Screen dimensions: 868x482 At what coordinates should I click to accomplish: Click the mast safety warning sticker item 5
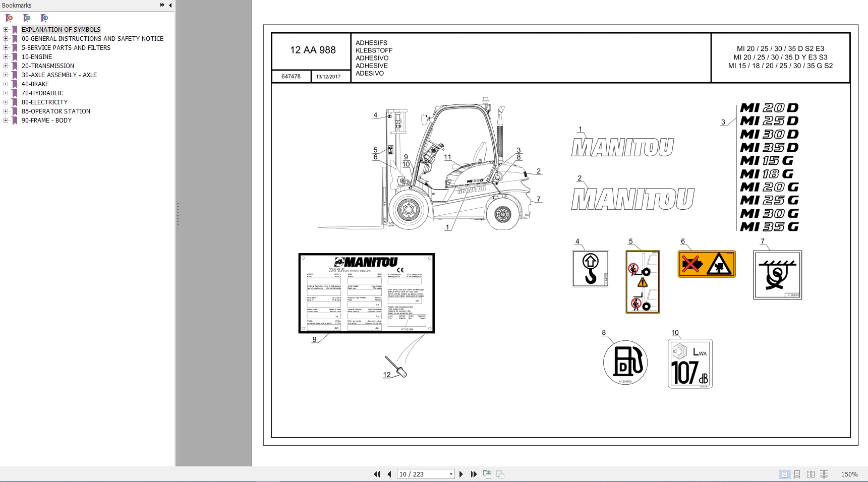tap(643, 282)
